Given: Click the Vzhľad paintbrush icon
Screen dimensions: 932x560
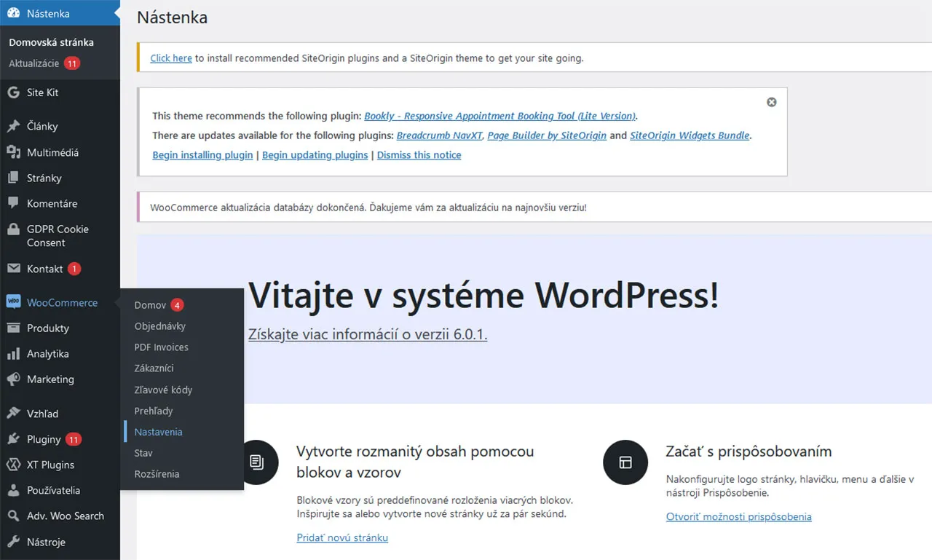Looking at the screenshot, I should pyautogui.click(x=13, y=413).
